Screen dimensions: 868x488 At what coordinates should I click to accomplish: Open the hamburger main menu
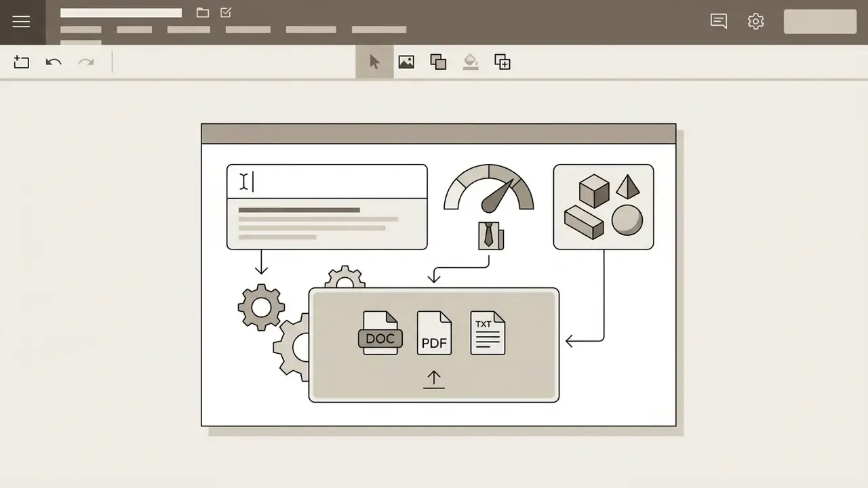pyautogui.click(x=21, y=22)
